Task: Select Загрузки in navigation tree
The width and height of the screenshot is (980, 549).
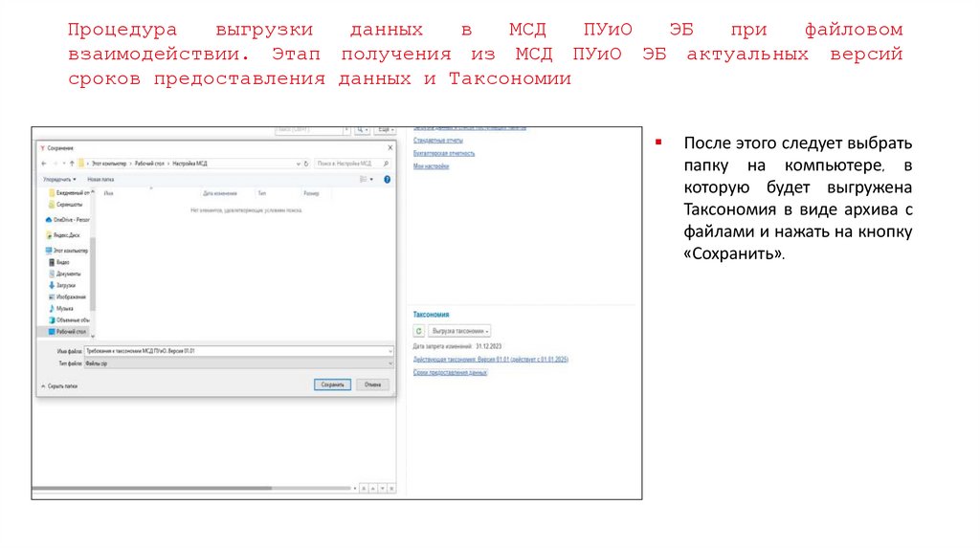Action: (x=62, y=285)
